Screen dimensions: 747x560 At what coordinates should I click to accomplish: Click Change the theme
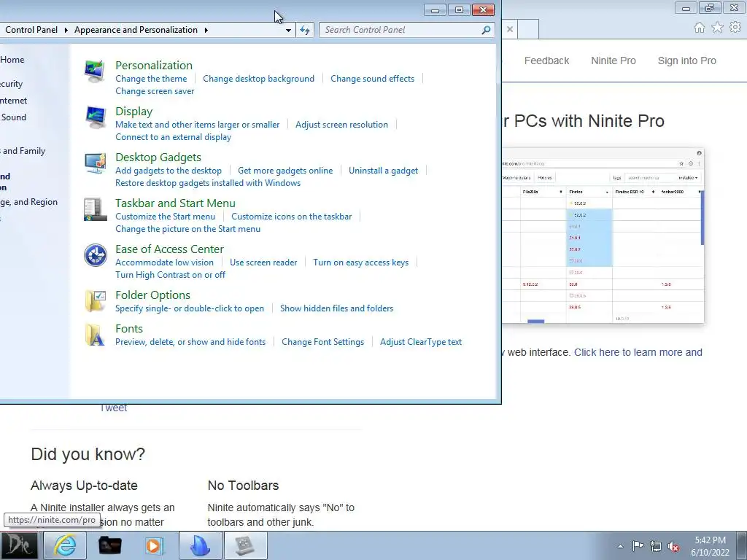tap(151, 79)
